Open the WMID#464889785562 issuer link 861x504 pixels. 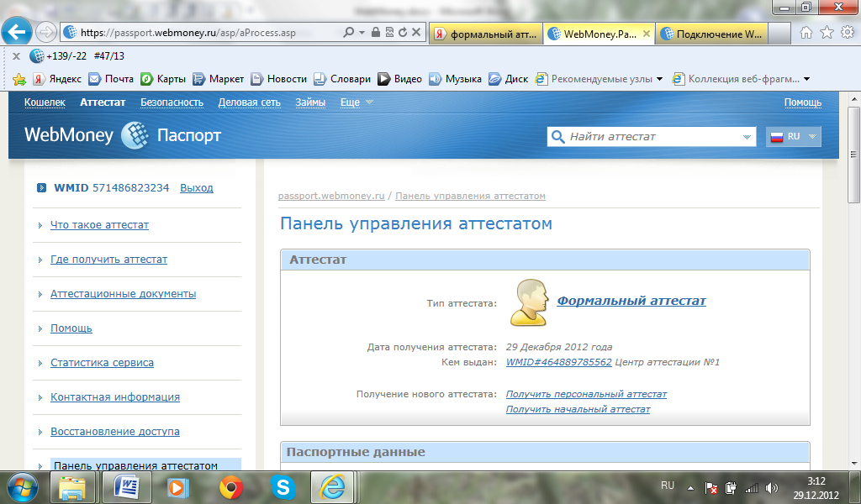pyautogui.click(x=558, y=362)
